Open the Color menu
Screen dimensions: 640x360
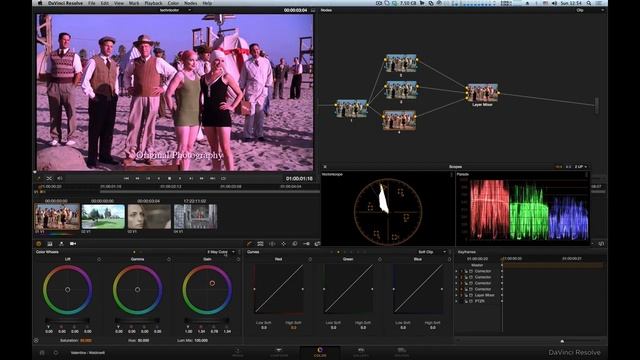[173, 3]
